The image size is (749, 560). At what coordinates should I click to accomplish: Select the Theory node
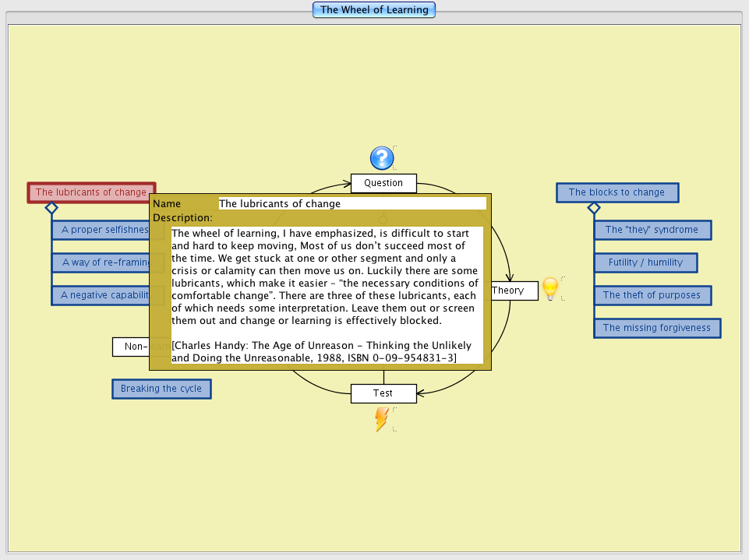(514, 291)
